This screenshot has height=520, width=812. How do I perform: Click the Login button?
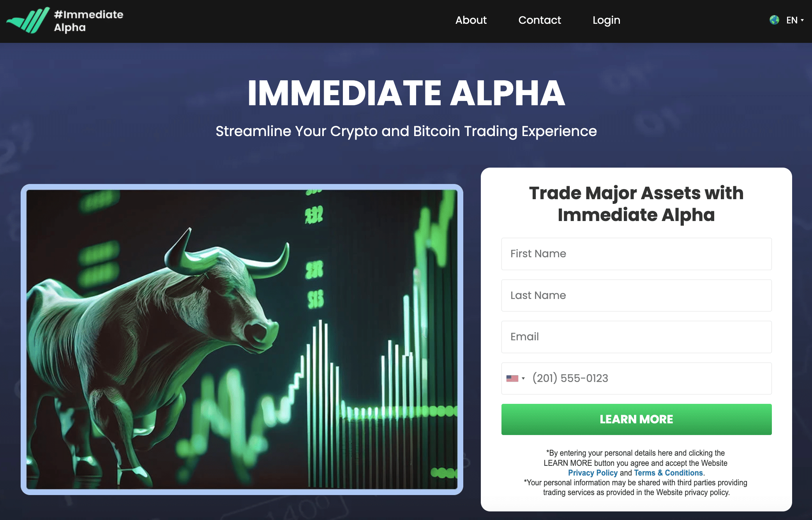(x=607, y=20)
